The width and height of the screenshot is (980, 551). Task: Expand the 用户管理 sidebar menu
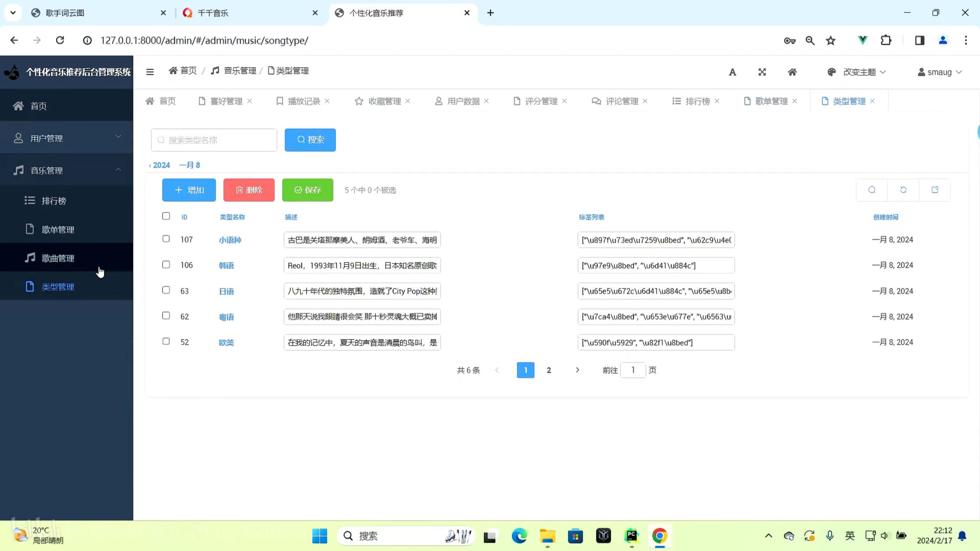66,138
